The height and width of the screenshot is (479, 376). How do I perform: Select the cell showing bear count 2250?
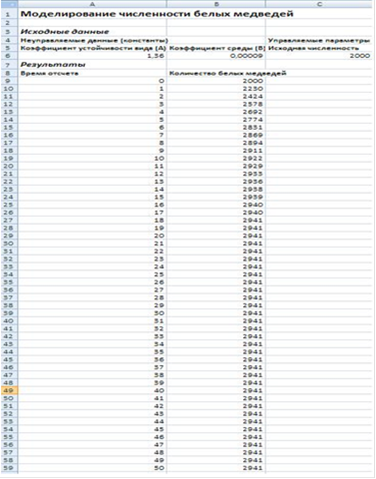pos(216,89)
